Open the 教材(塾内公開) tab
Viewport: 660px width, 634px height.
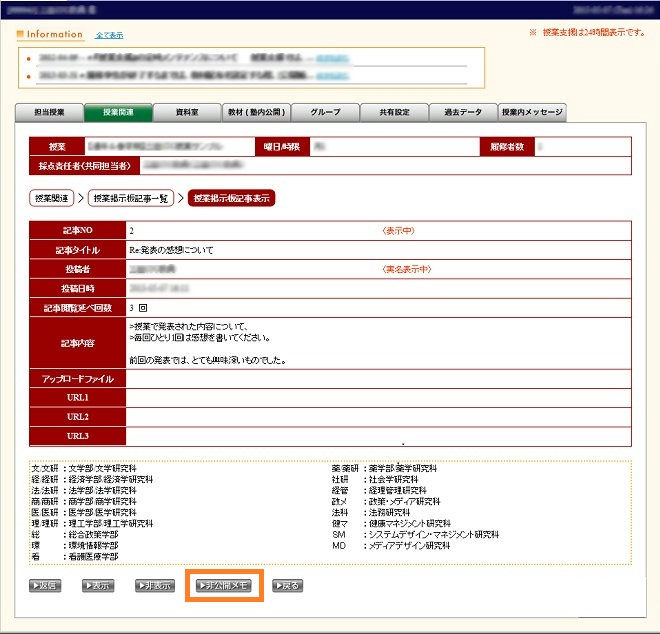coord(254,112)
